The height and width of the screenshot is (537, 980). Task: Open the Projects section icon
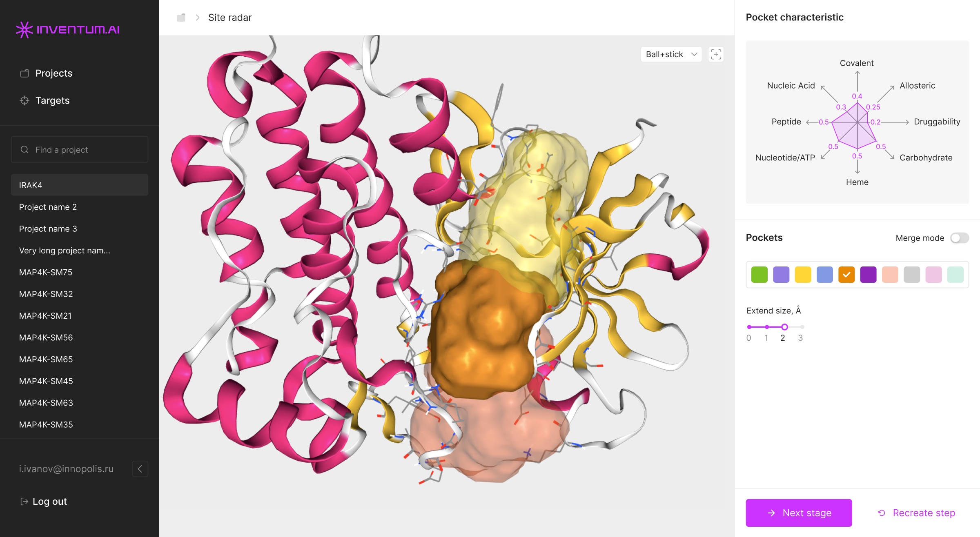[x=24, y=73]
